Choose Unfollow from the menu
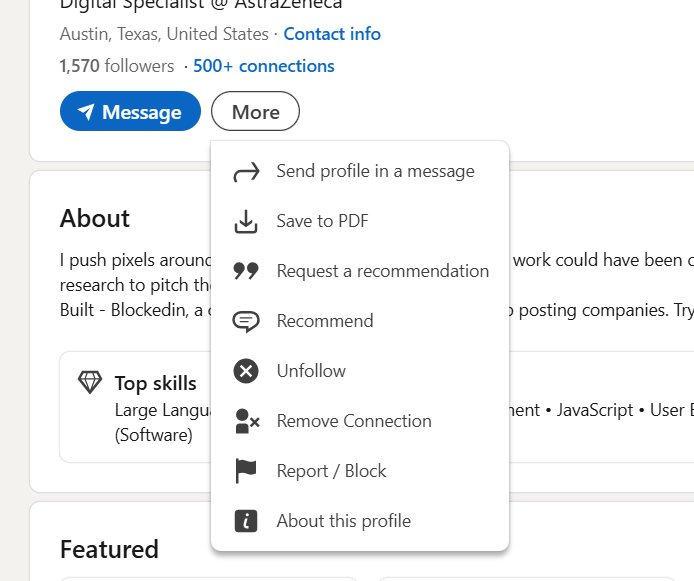This screenshot has height=581, width=694. [x=311, y=371]
